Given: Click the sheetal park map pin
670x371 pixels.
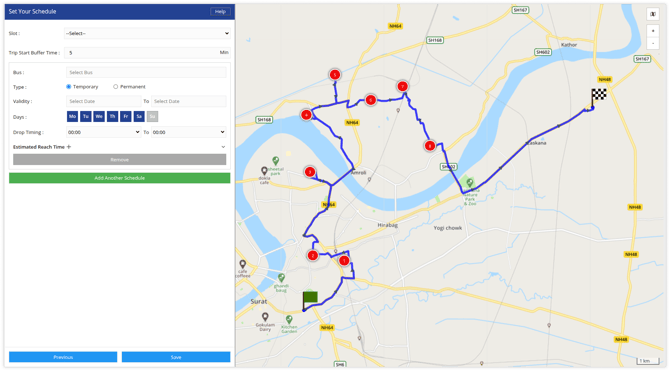Looking at the screenshot, I should (276, 161).
